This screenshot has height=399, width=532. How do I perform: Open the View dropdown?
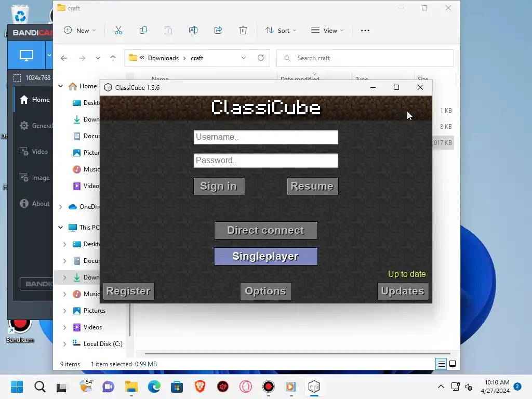tap(327, 31)
